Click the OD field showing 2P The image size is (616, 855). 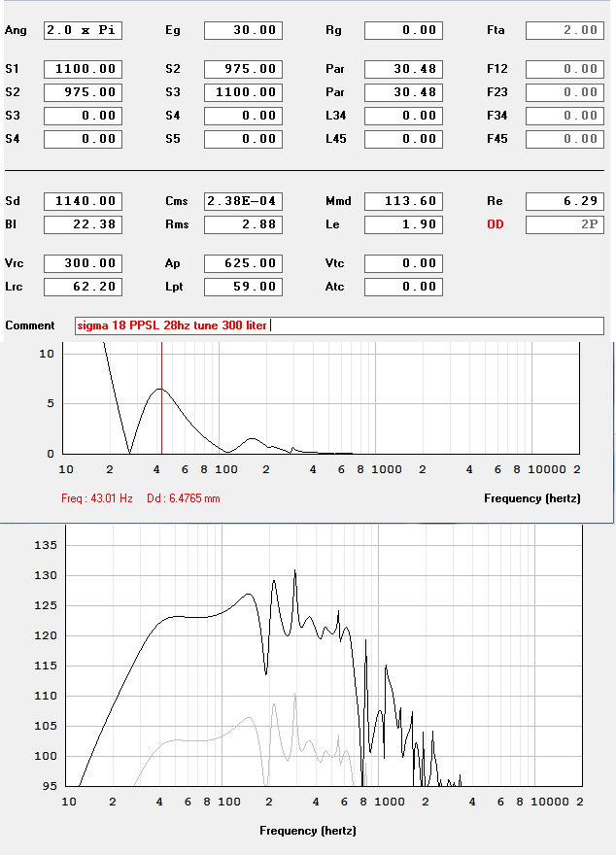pyautogui.click(x=565, y=224)
